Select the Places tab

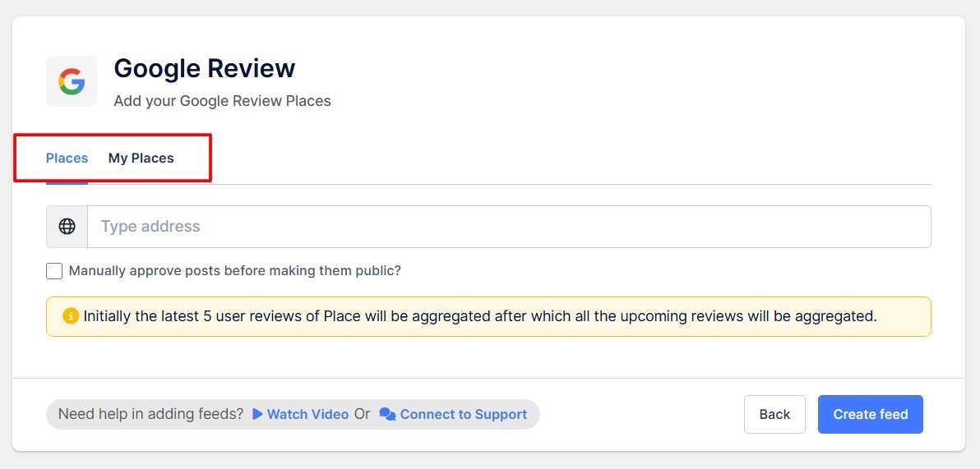[x=67, y=159]
